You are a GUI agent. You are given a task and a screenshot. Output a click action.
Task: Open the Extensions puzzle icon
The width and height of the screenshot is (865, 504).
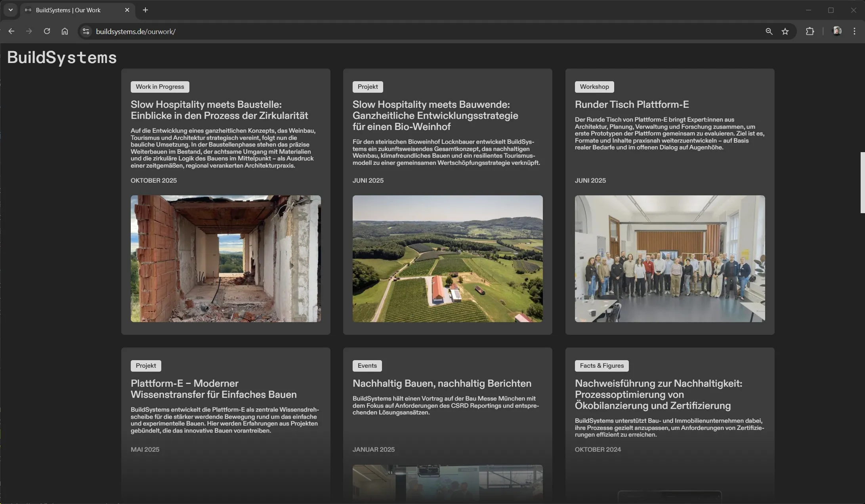[x=810, y=31]
